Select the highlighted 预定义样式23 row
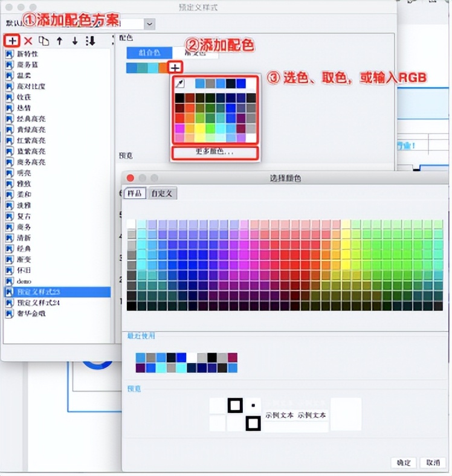 point(57,292)
